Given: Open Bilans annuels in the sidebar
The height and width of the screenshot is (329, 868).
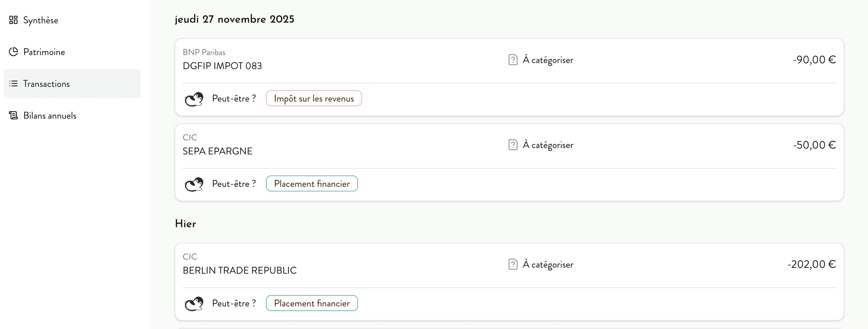Looking at the screenshot, I should tap(49, 115).
